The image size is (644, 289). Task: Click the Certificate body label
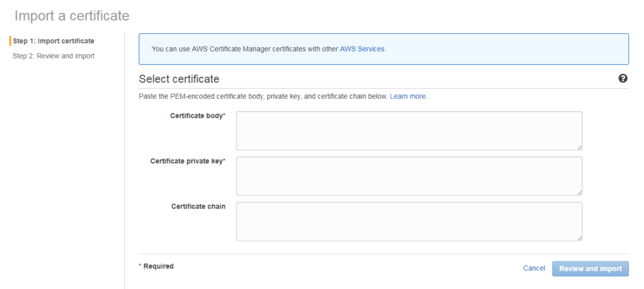(198, 116)
